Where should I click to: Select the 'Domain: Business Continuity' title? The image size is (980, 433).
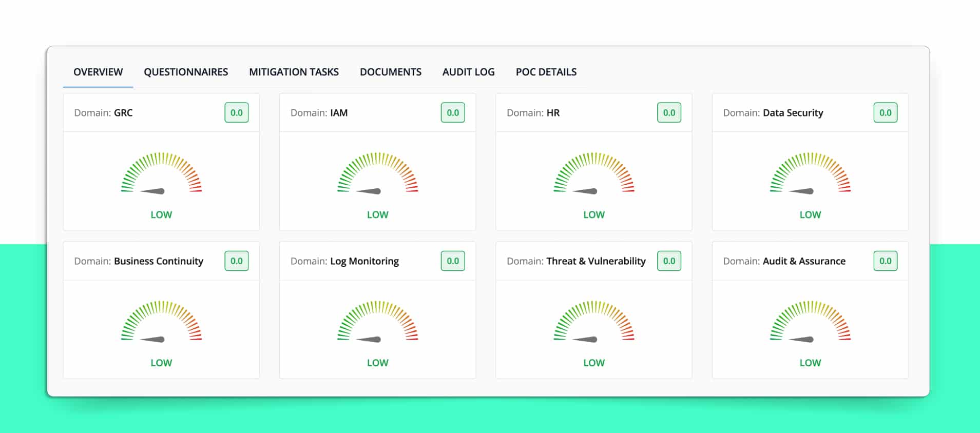point(139,261)
